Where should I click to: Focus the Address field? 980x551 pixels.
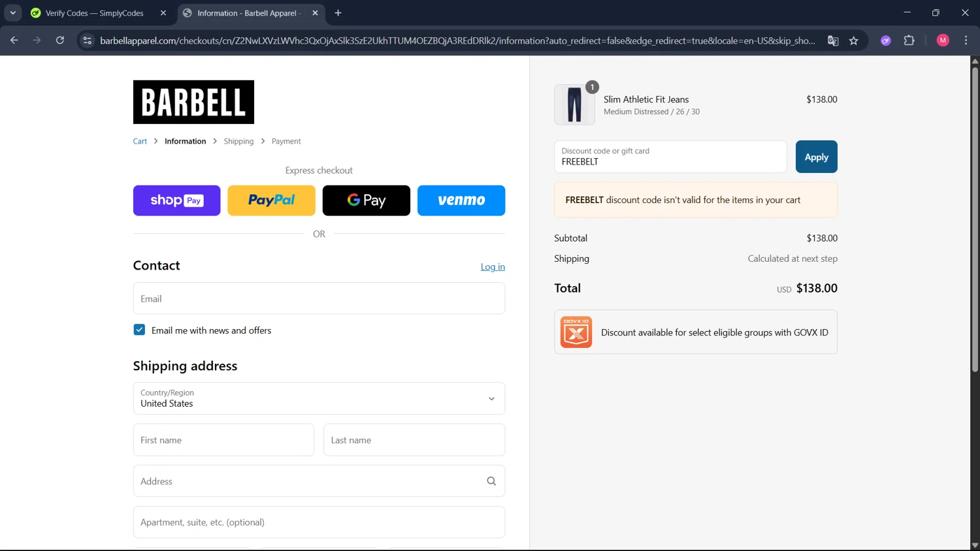tap(319, 481)
